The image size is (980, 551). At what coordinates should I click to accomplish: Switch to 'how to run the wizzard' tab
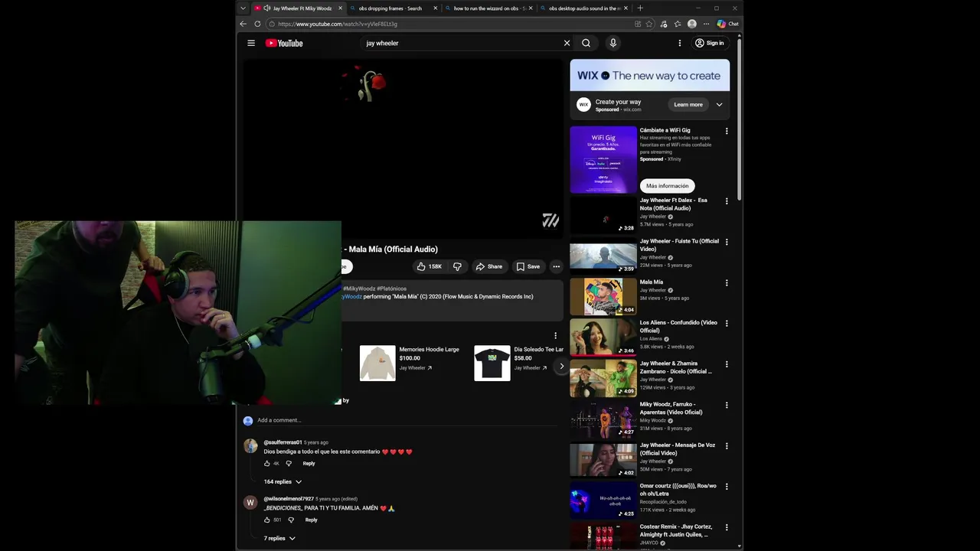click(489, 8)
